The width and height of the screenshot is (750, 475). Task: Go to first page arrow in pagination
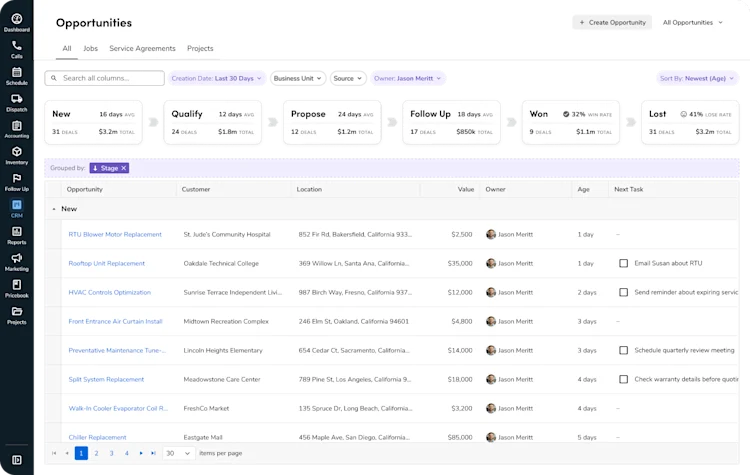54,453
